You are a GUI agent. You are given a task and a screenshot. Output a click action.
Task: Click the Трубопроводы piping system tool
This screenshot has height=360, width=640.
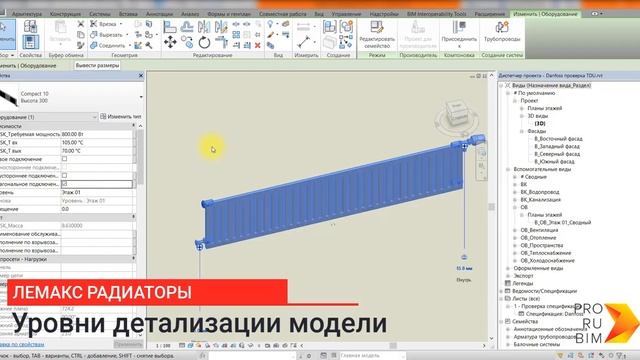[502, 32]
